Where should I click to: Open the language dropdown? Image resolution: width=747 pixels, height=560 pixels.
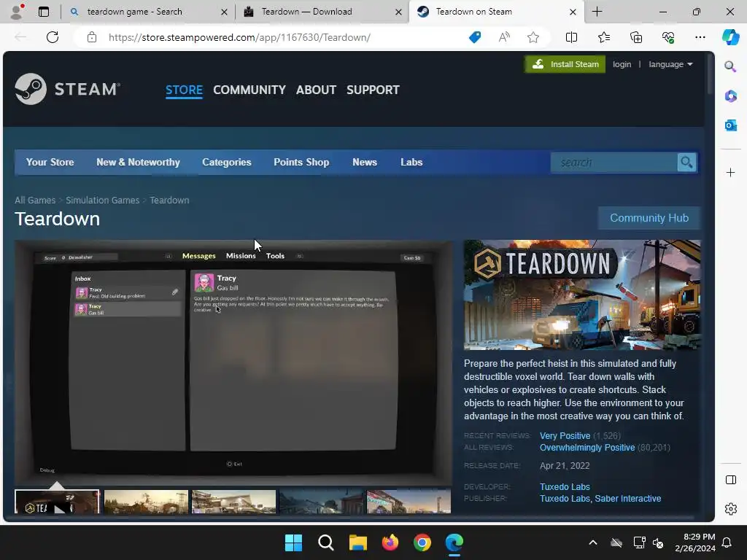tap(670, 64)
